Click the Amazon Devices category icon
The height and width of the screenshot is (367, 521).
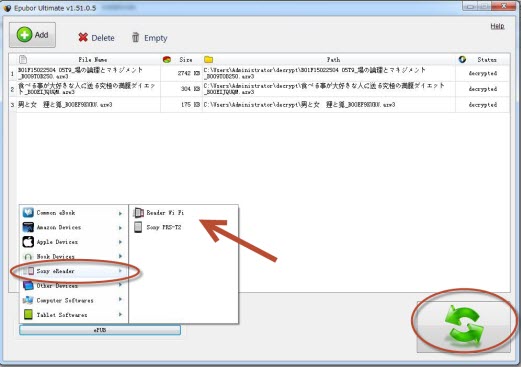[x=28, y=227]
